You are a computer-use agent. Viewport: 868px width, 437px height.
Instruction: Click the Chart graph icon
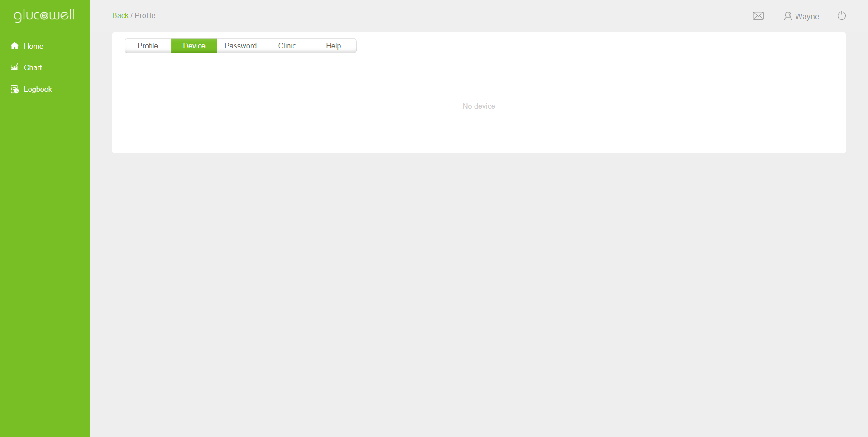coord(14,67)
